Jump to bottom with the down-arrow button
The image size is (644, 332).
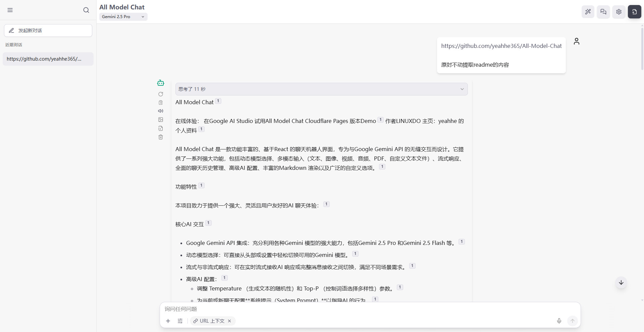[621, 282]
